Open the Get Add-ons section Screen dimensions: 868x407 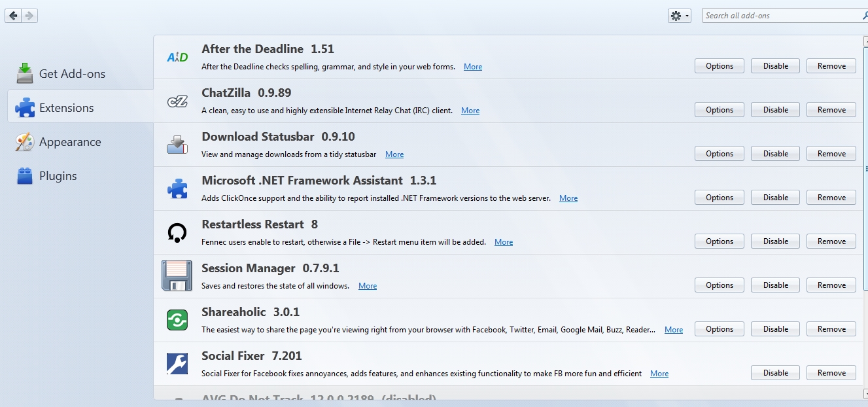click(71, 74)
